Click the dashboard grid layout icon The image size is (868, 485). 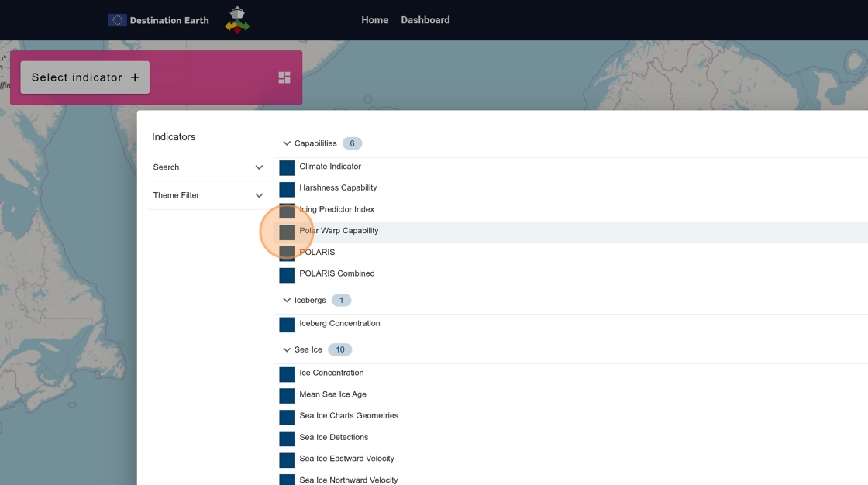click(x=284, y=77)
